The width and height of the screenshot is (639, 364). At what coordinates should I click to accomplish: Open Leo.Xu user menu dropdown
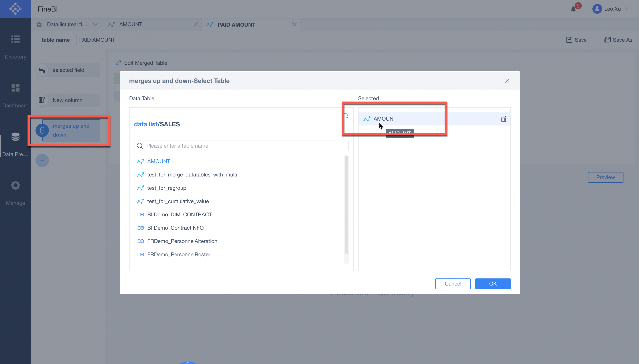pos(627,9)
